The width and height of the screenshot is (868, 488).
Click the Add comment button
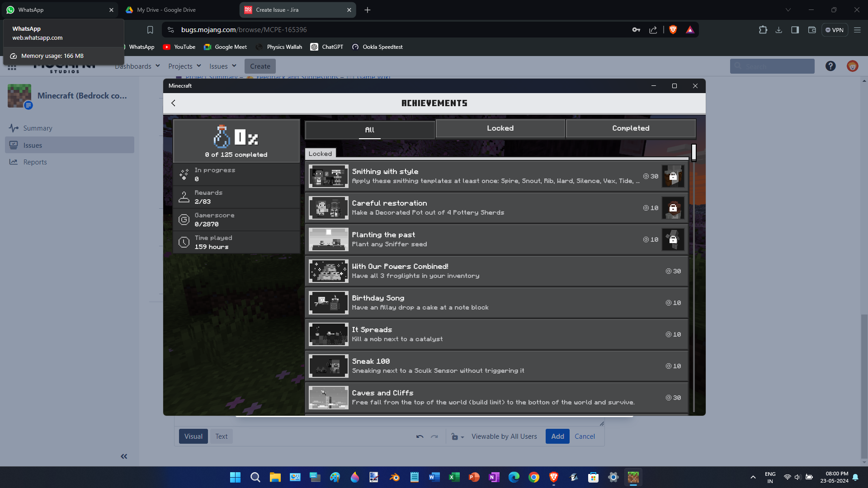tap(557, 436)
